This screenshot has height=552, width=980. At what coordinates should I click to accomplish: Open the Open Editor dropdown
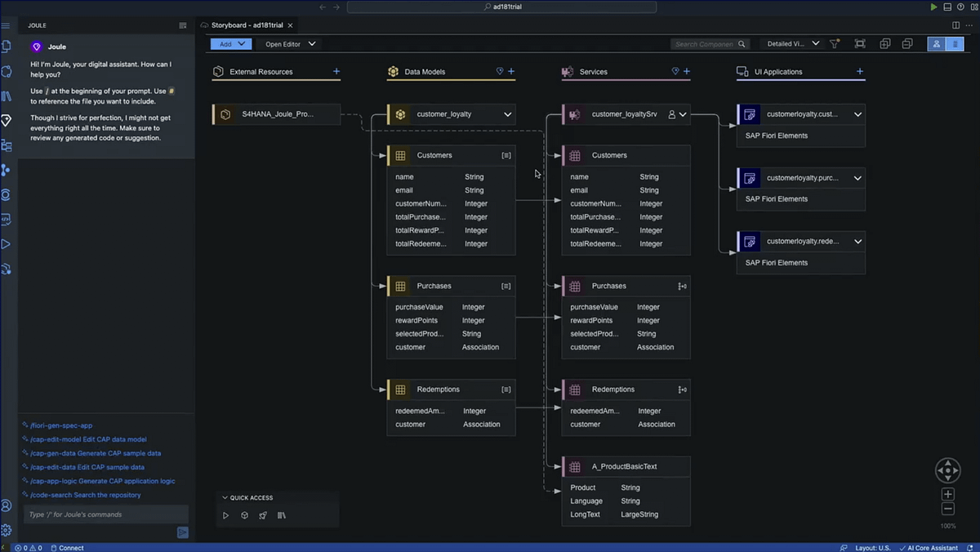point(290,44)
